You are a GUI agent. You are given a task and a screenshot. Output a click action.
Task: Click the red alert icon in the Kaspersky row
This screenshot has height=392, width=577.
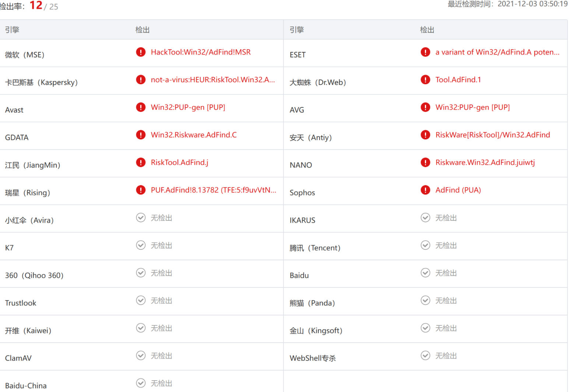click(x=141, y=80)
